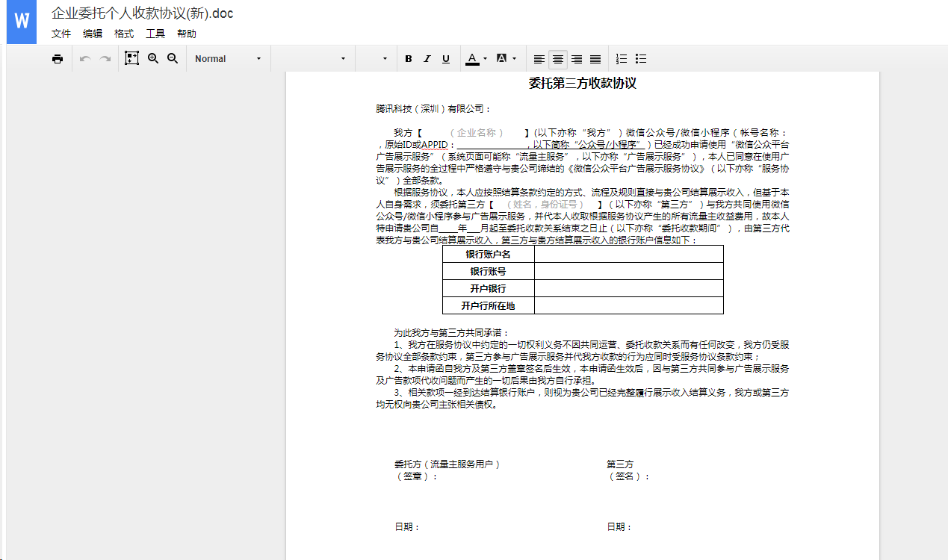Zoom out of the document
The height and width of the screenshot is (560, 948).
pyautogui.click(x=173, y=58)
